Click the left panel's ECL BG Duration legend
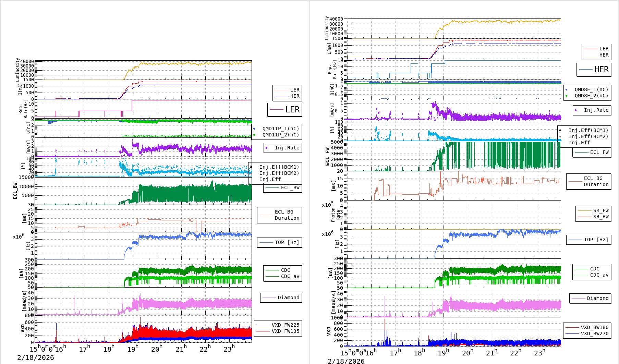The height and width of the screenshot is (364, 619). click(x=280, y=215)
